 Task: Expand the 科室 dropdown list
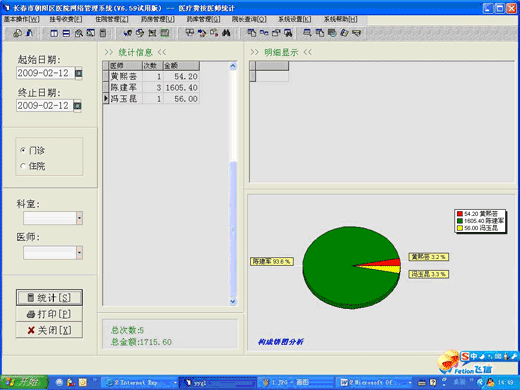79,218
